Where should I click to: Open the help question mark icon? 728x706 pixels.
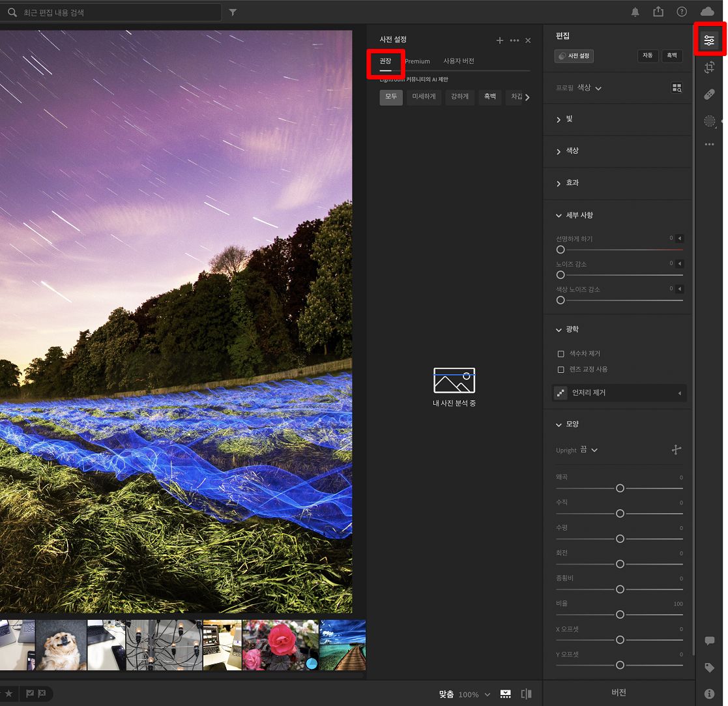point(682,12)
